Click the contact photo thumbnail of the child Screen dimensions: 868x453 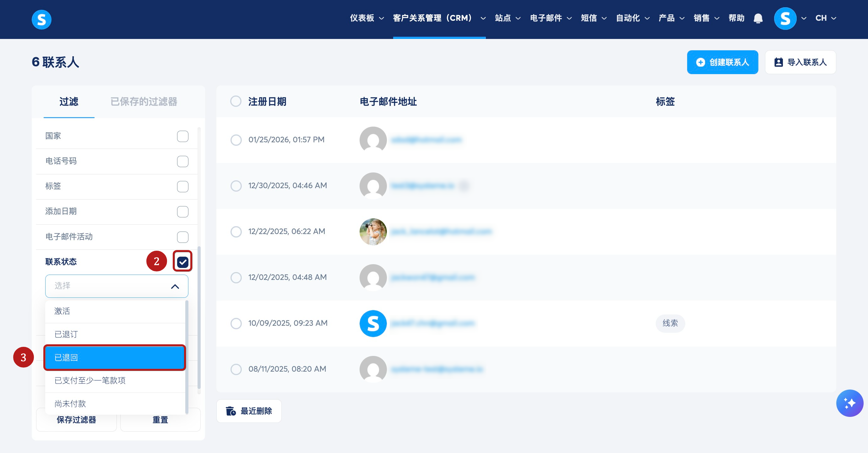tap(373, 232)
